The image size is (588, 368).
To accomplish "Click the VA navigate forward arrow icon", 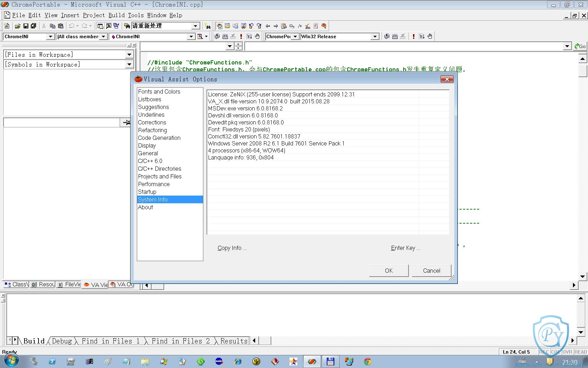I will click(x=276, y=26).
